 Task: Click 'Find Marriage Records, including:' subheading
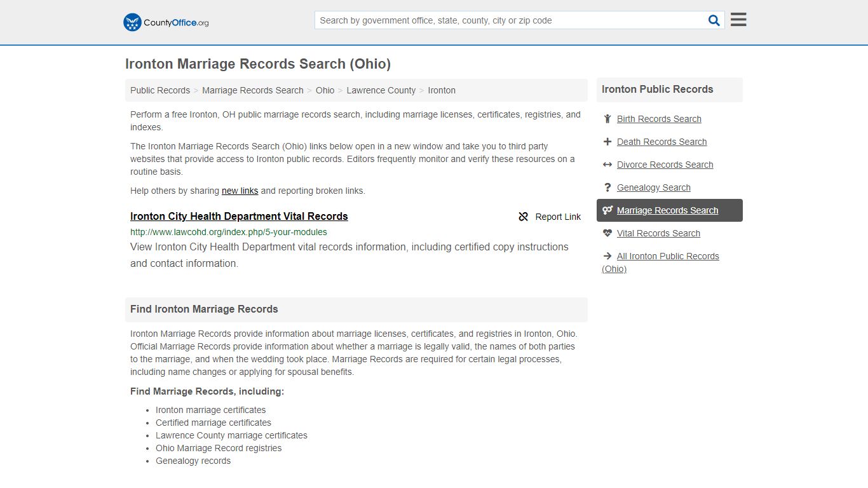(207, 391)
